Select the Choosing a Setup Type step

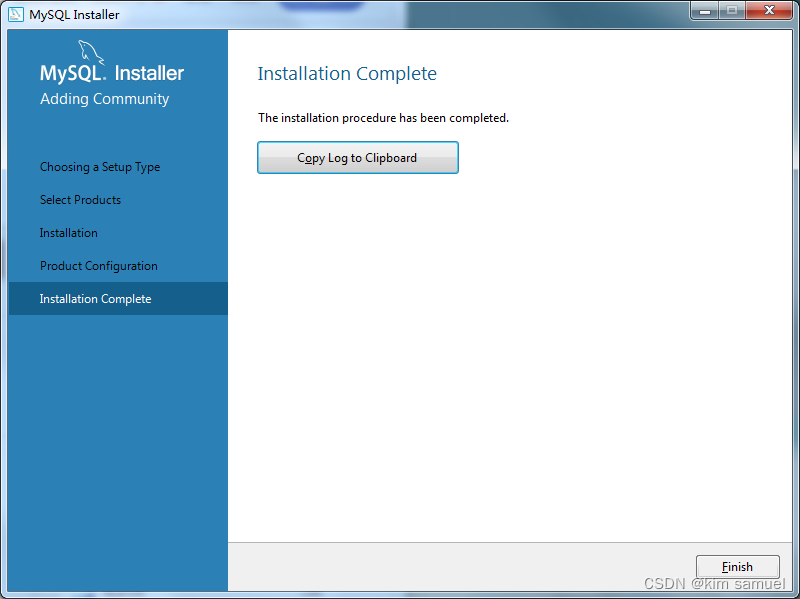pyautogui.click(x=99, y=167)
